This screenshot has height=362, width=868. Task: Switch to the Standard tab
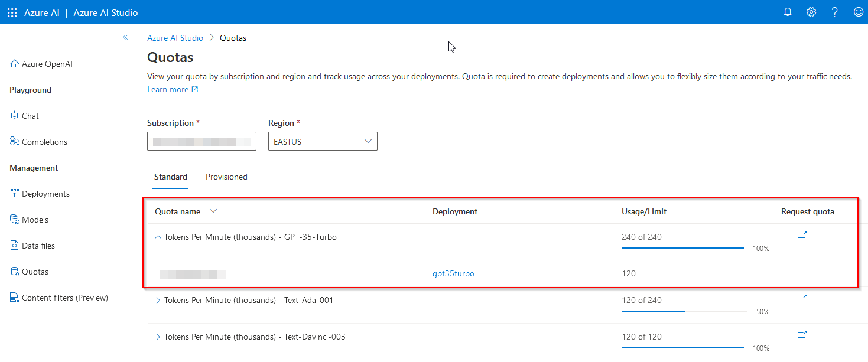pos(171,177)
